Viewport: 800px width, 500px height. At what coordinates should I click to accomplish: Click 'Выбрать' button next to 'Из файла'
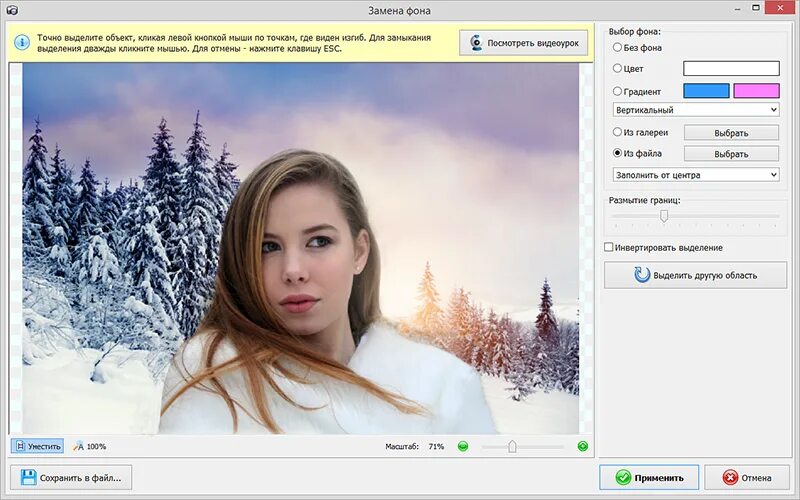coord(731,154)
